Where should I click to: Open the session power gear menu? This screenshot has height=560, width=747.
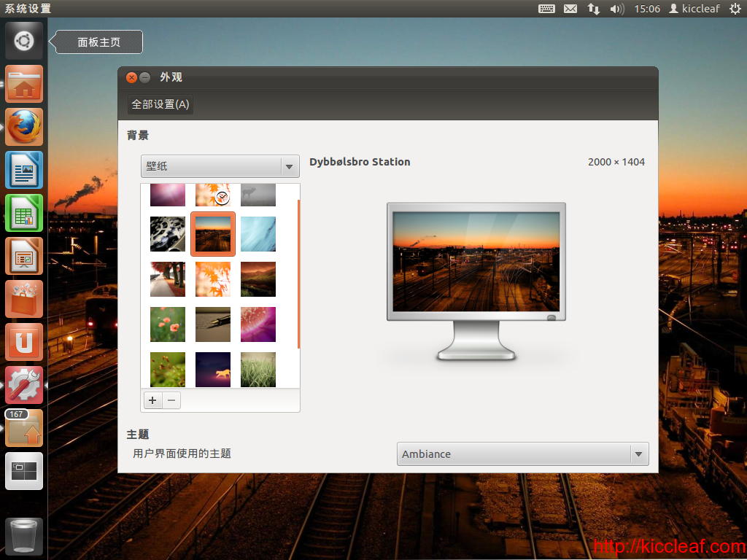coord(735,9)
